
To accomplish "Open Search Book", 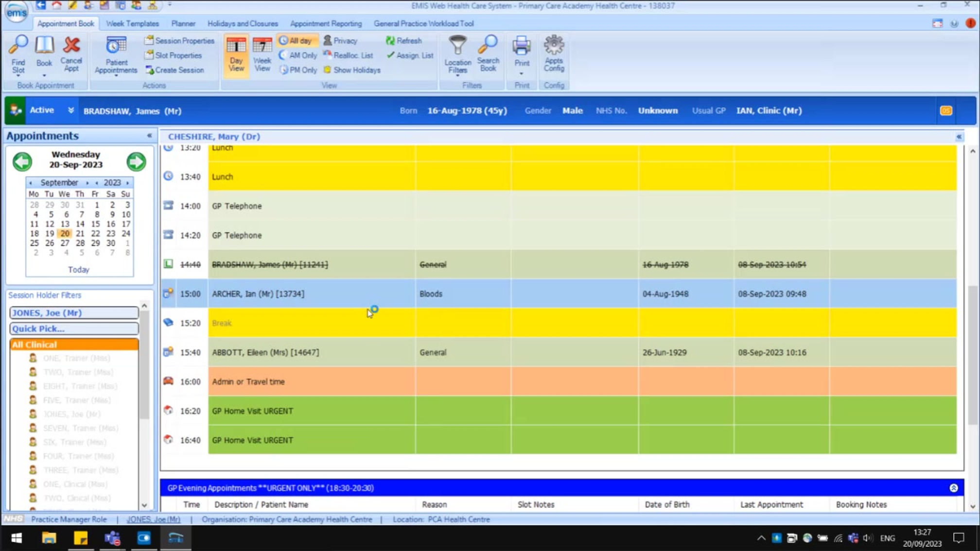I will pos(488,54).
